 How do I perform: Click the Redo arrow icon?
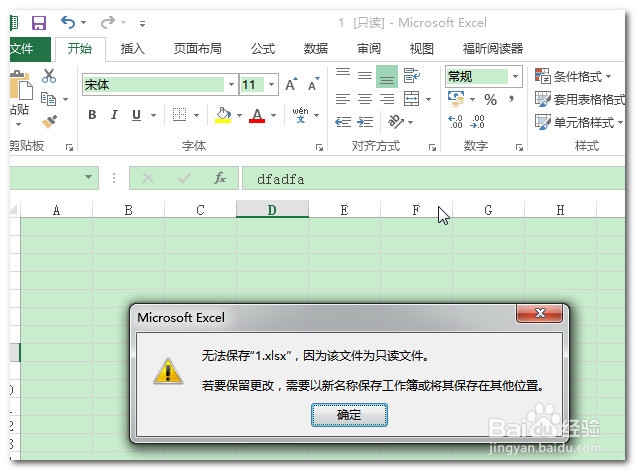107,22
